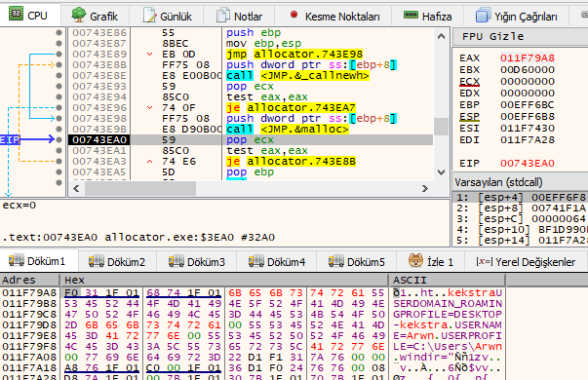Click the Hafıza memory chip icon
Viewport: 588px width, 380px height.
411,15
